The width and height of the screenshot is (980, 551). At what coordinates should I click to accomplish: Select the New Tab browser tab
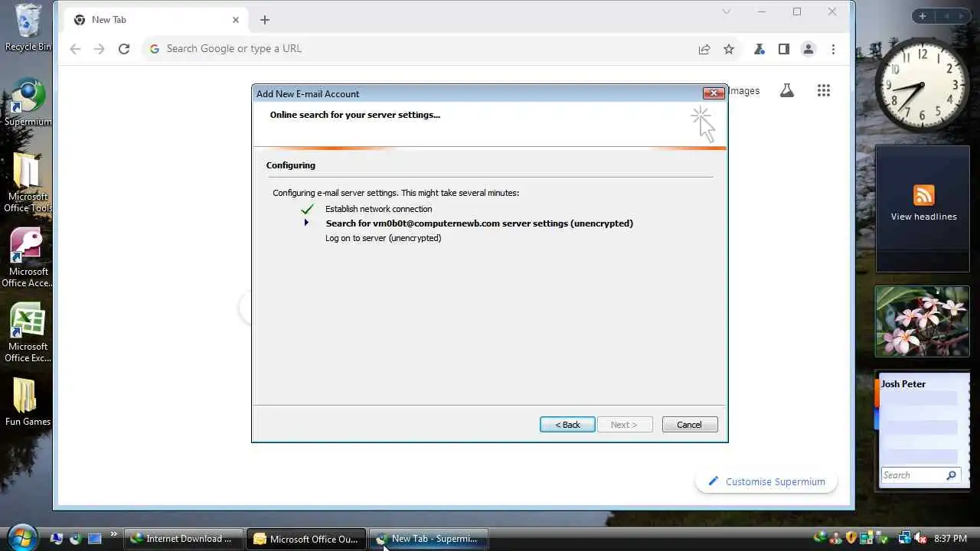[155, 20]
